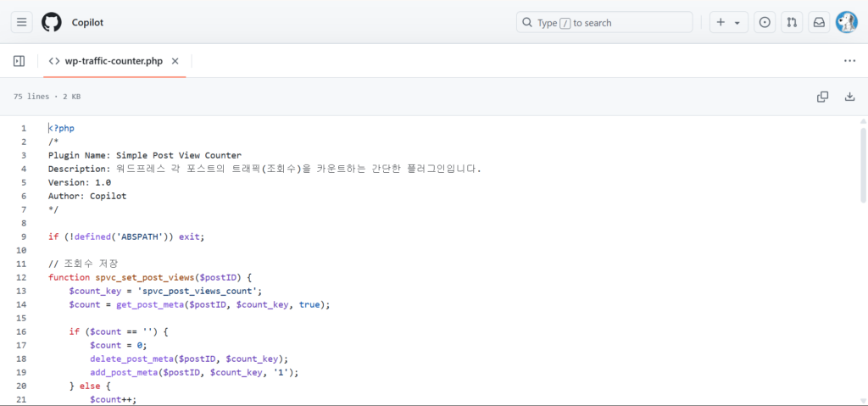
Task: Copy file contents with copy icon
Action: coord(822,97)
